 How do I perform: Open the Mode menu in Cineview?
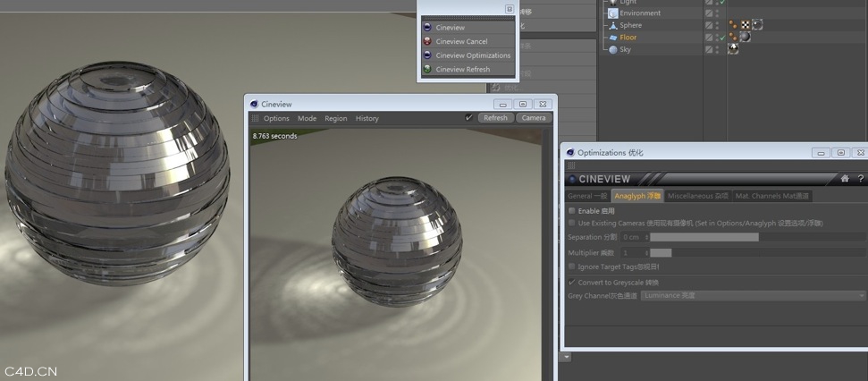point(307,119)
